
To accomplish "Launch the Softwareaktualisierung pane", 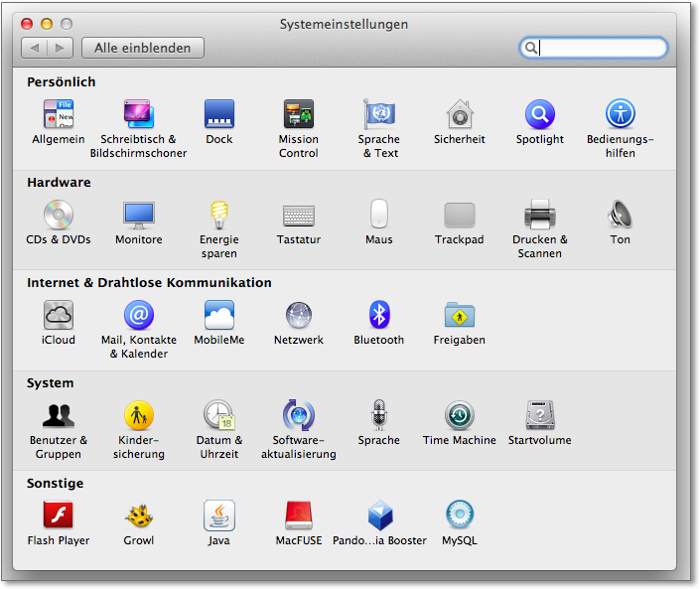I will coord(298,416).
